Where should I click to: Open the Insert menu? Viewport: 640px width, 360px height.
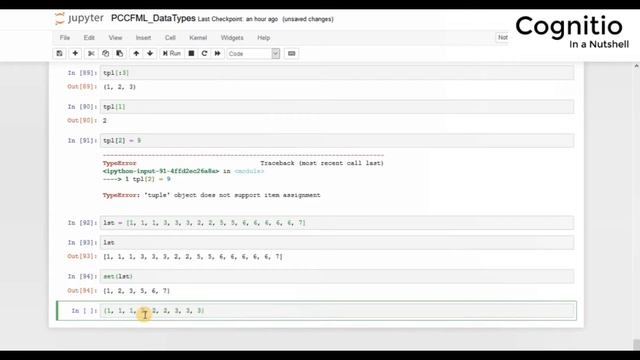pyautogui.click(x=143, y=38)
